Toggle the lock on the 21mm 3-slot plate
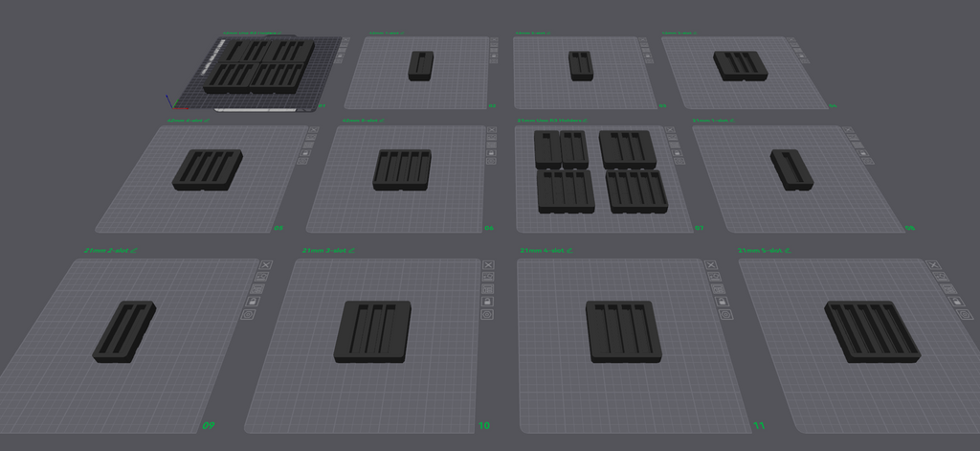This screenshot has height=451, width=980. pos(487,302)
